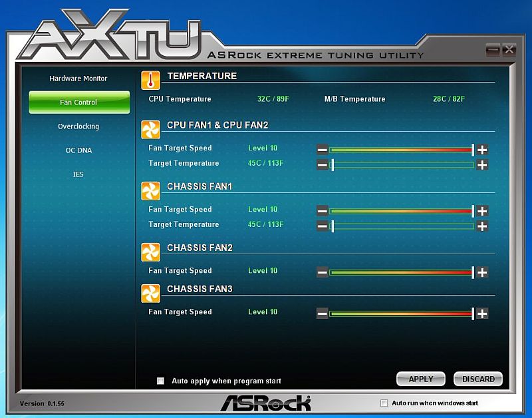Click the Chassis Fan1 45C / 113F value

[265, 224]
